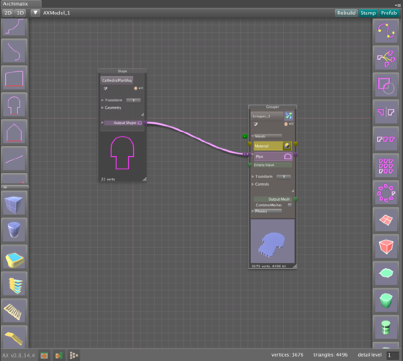Select the molding profile shape in left library

coord(15,27)
